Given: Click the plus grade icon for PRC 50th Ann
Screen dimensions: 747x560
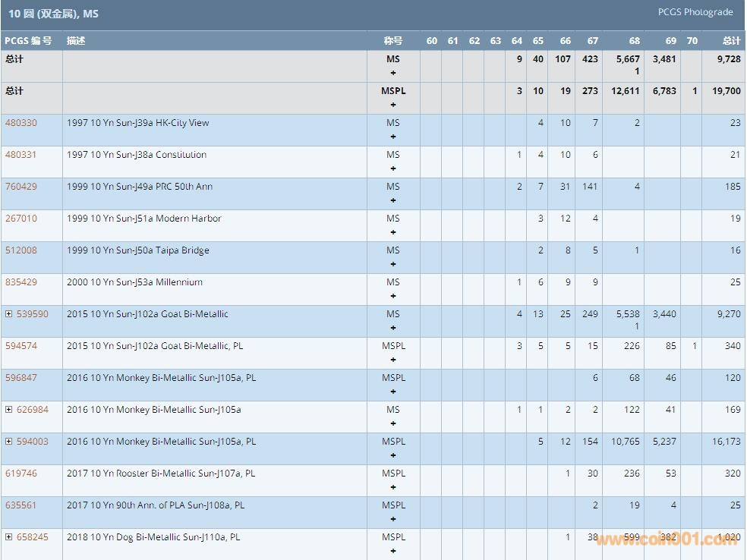Looking at the screenshot, I should (393, 200).
